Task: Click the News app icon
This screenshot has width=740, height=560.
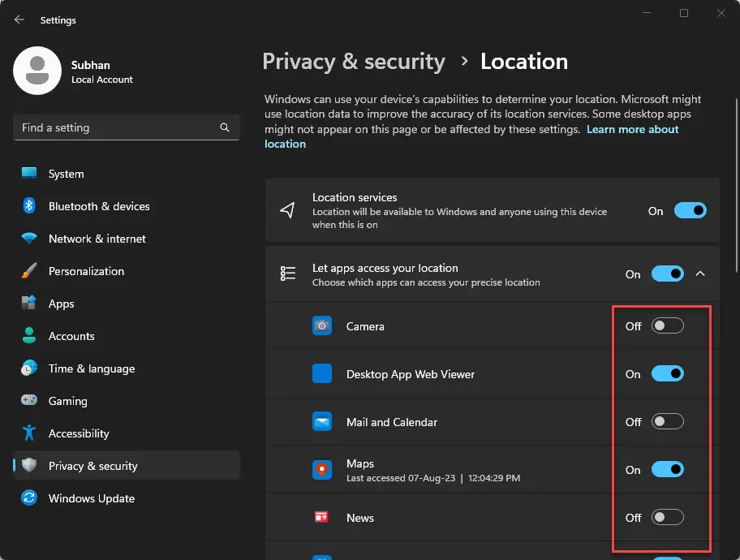Action: 321,517
